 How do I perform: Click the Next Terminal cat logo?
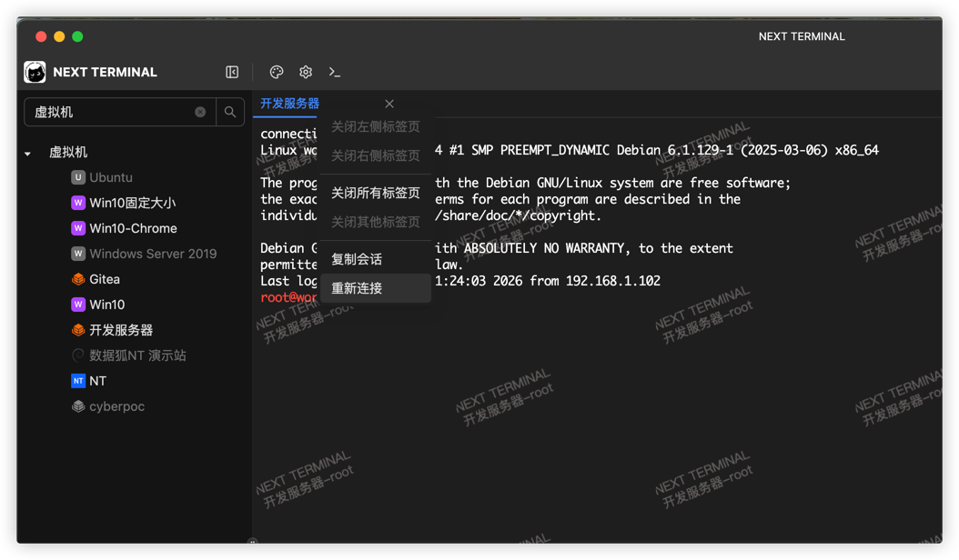tap(35, 72)
